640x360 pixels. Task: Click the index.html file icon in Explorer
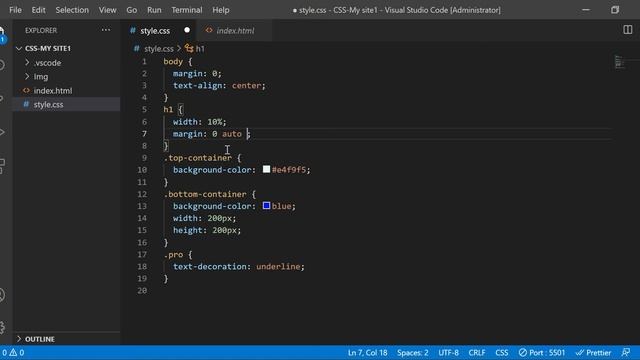click(27, 91)
